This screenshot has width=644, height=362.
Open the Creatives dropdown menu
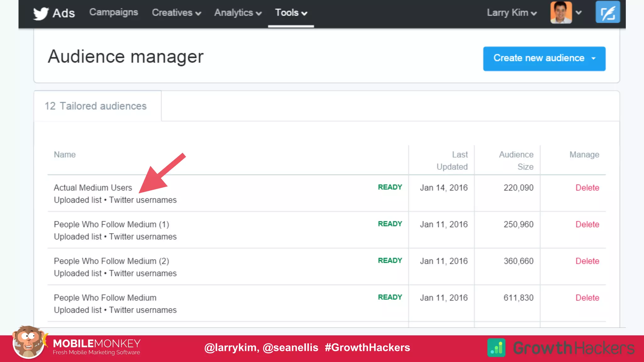pos(176,13)
